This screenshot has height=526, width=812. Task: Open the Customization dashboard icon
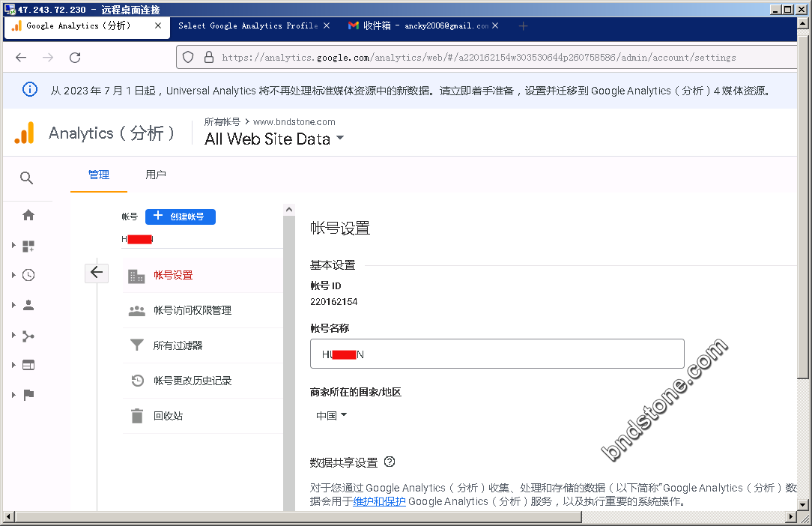pos(28,247)
